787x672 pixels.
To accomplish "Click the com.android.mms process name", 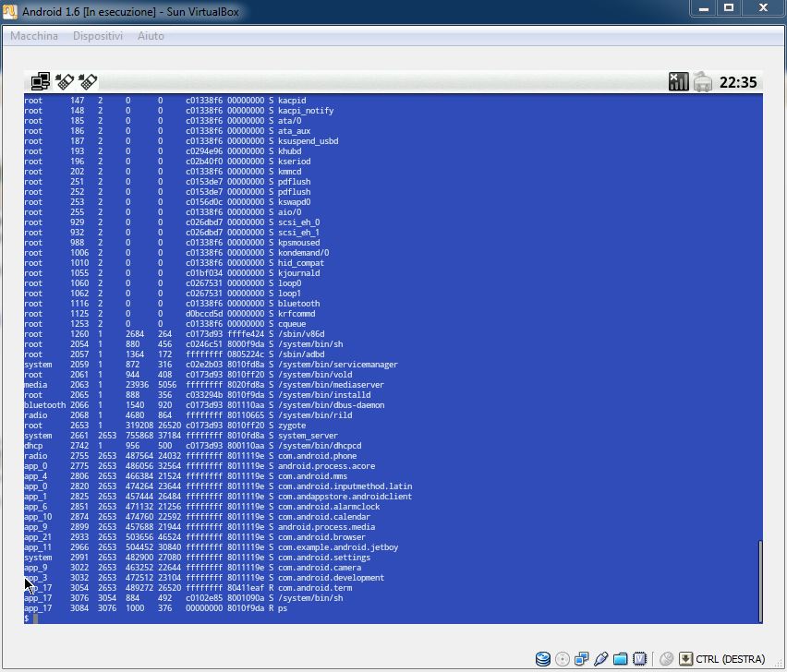I will click(x=313, y=476).
